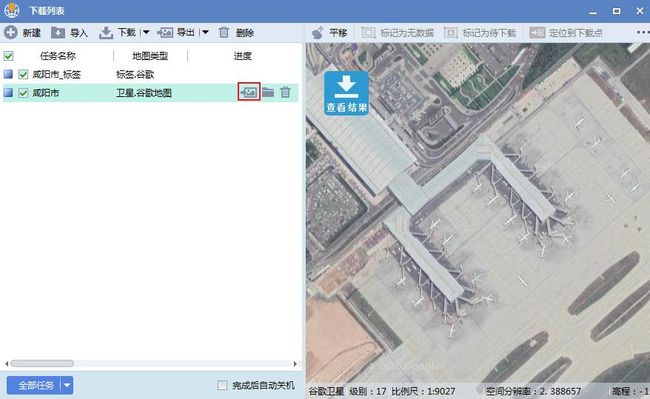Expand the 下载 dropdown arrow
The width and height of the screenshot is (650, 399).
pyautogui.click(x=146, y=32)
